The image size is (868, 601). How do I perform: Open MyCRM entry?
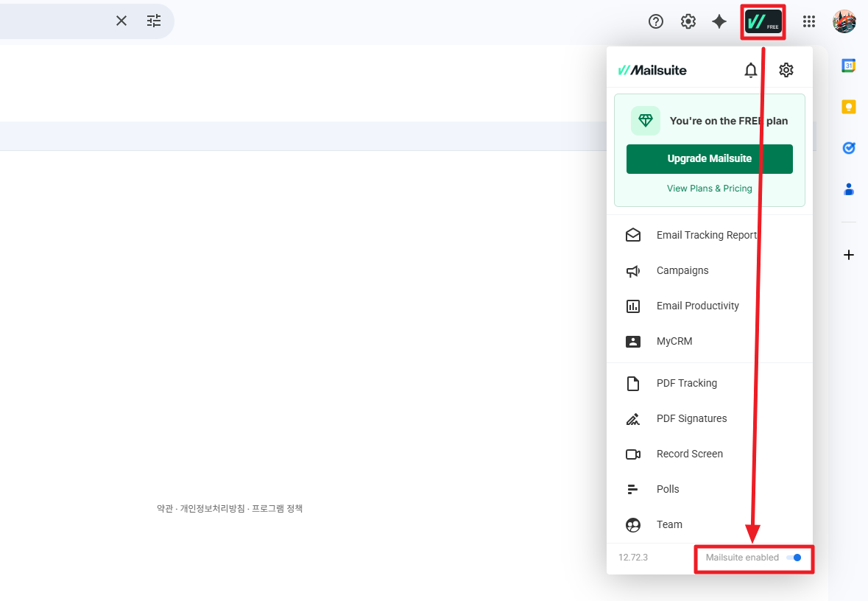(x=710, y=341)
